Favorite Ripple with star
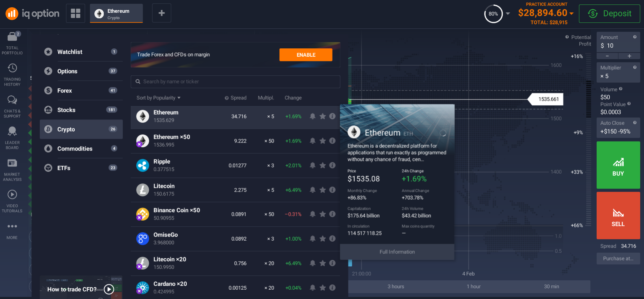Viewport: 644px width, 299px height. tap(323, 165)
